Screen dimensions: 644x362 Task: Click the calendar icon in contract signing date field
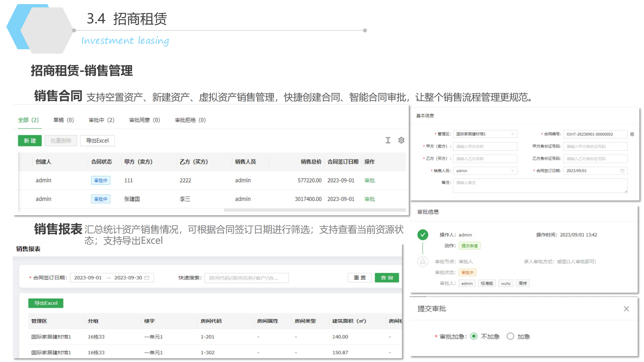(x=622, y=171)
